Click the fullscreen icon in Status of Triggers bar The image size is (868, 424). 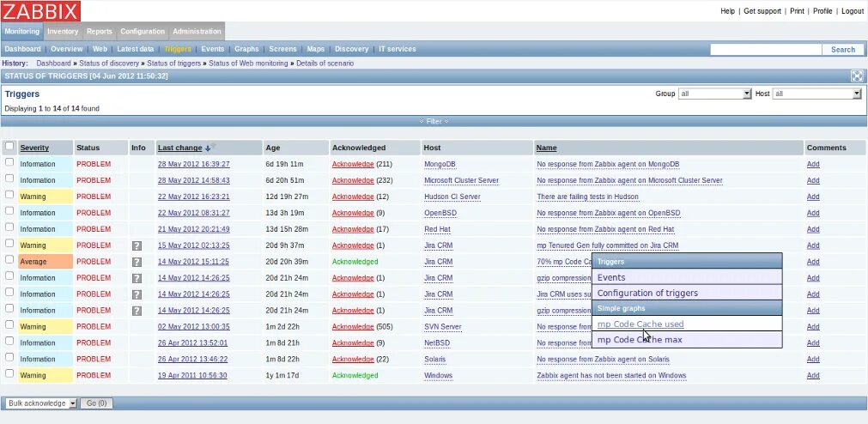[856, 76]
